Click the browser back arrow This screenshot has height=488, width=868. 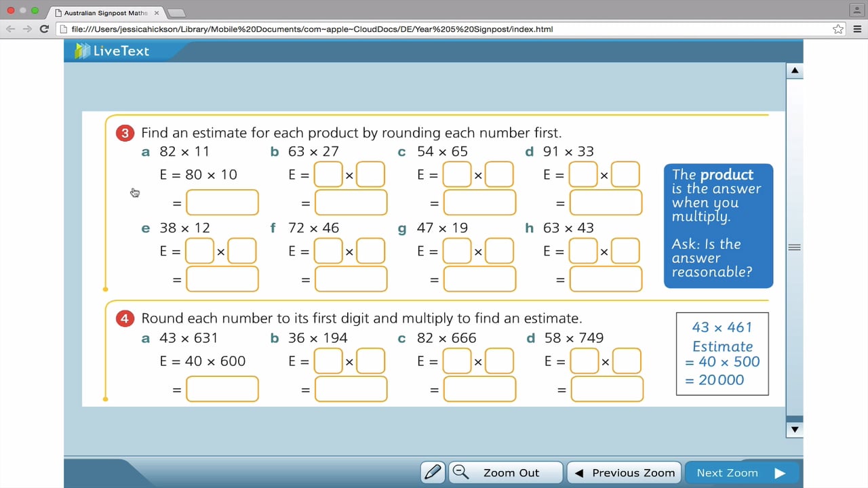coord(10,28)
